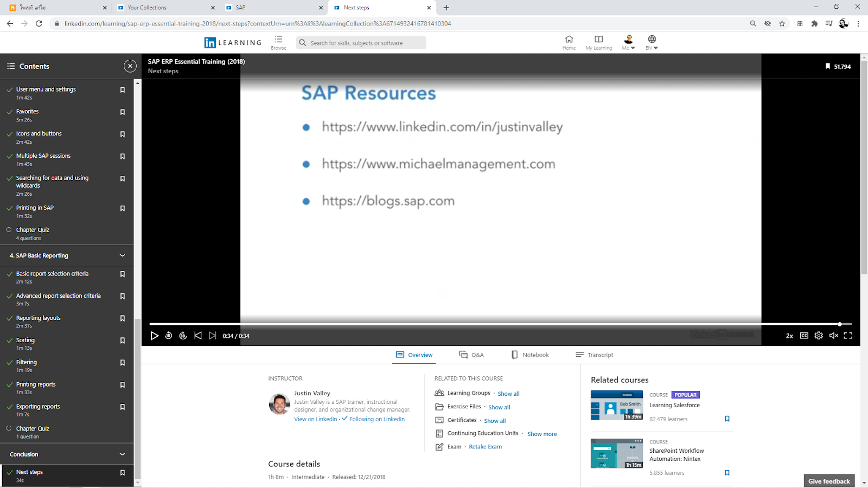868x488 pixels.
Task: Open Chrome three-dot menu
Action: pyautogui.click(x=858, y=23)
